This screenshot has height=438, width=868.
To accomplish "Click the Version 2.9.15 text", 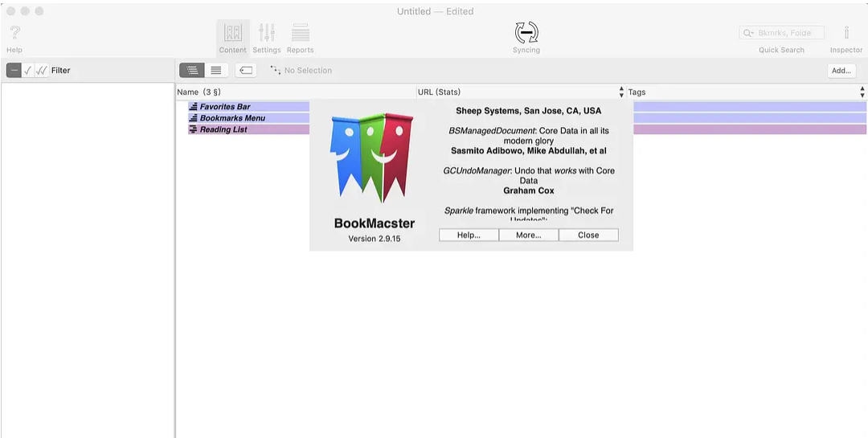I will click(x=375, y=239).
